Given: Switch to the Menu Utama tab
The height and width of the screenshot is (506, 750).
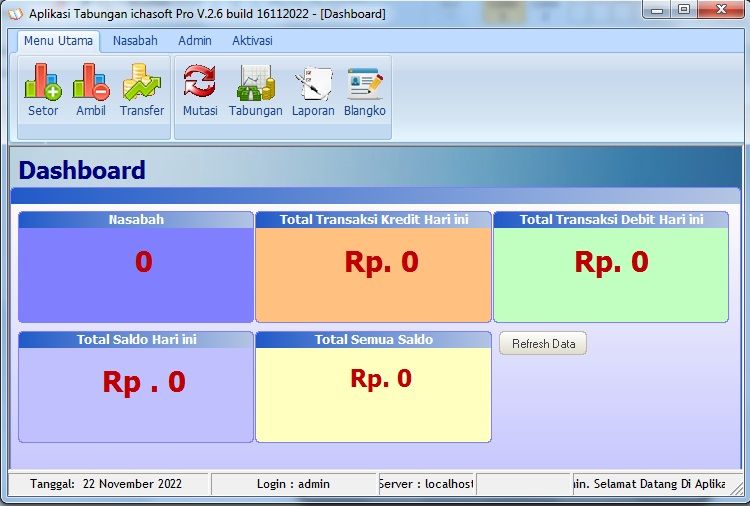Looking at the screenshot, I should pyautogui.click(x=58, y=41).
